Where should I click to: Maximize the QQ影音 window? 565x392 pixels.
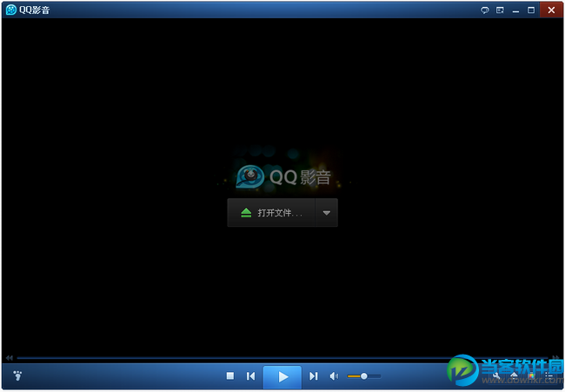pyautogui.click(x=531, y=10)
